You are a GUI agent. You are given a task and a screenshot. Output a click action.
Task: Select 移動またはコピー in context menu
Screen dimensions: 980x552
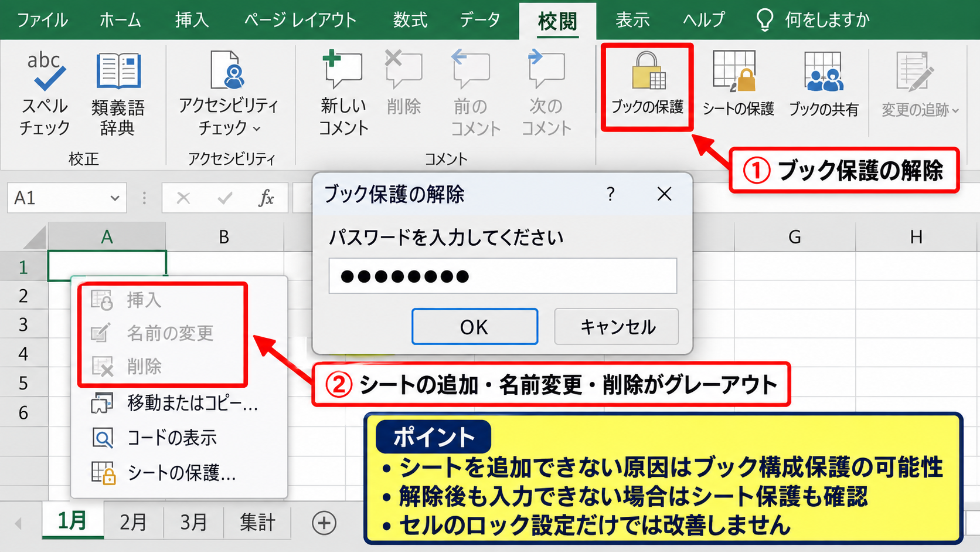pyautogui.click(x=179, y=403)
